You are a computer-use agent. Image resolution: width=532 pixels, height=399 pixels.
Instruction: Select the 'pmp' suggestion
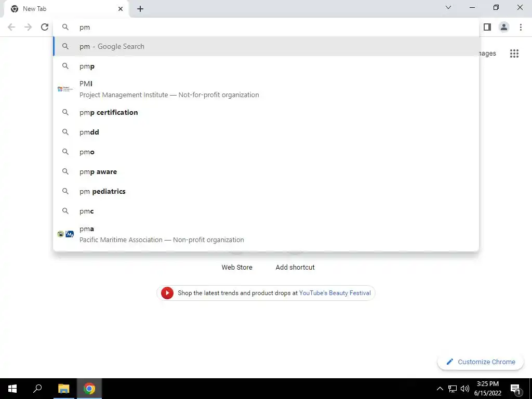coord(266,66)
